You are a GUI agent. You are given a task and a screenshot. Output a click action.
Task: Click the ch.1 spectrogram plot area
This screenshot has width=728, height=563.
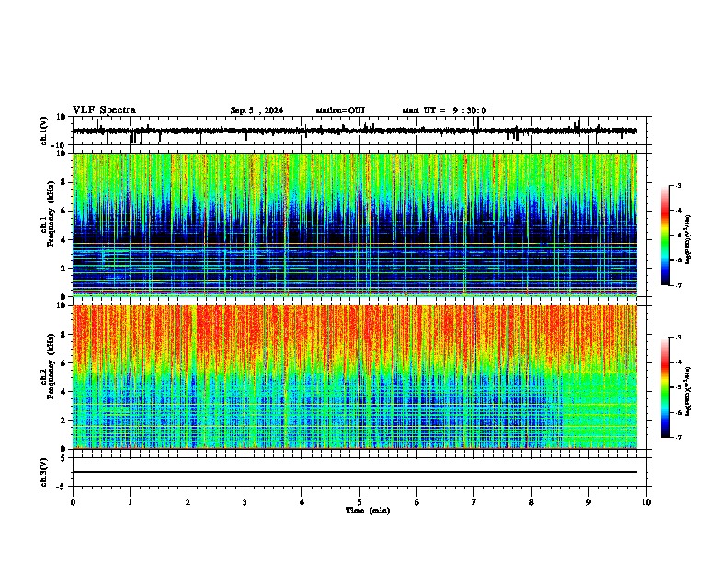point(355,224)
